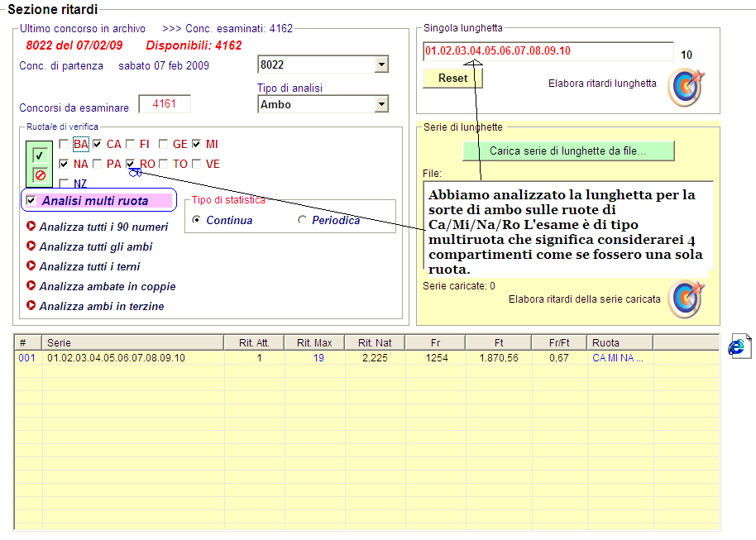The image size is (756, 540).
Task: Select row 001 in the results table
Action: (x=116, y=358)
